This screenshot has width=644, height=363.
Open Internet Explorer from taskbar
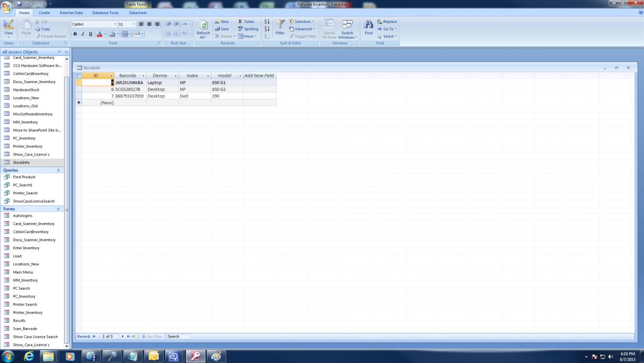click(30, 356)
